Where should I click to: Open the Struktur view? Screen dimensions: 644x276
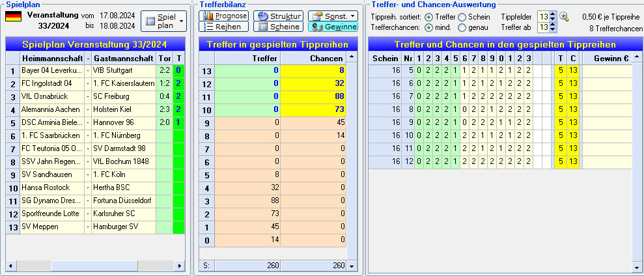coord(279,16)
